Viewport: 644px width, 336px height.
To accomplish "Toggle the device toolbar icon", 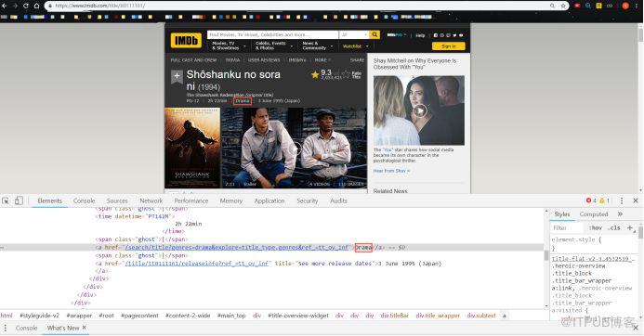I will [x=19, y=200].
